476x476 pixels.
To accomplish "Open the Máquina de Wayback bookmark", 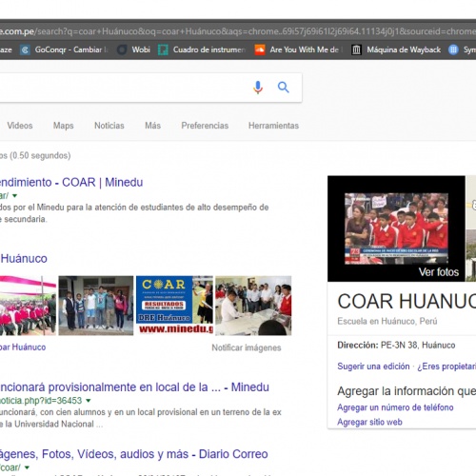I will tap(396, 50).
